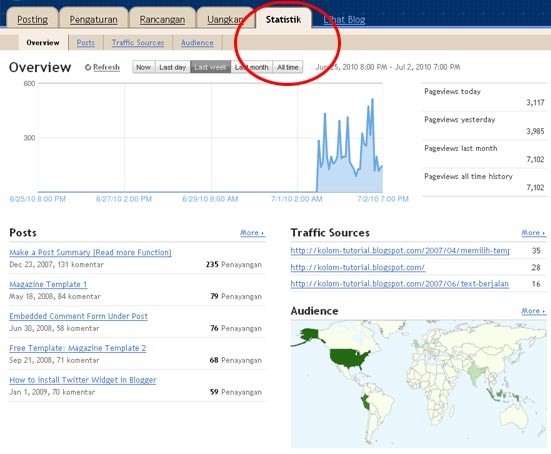This screenshot has height=454, width=551.
Task: Open post Magazine Template 1
Action: pyautogui.click(x=48, y=284)
